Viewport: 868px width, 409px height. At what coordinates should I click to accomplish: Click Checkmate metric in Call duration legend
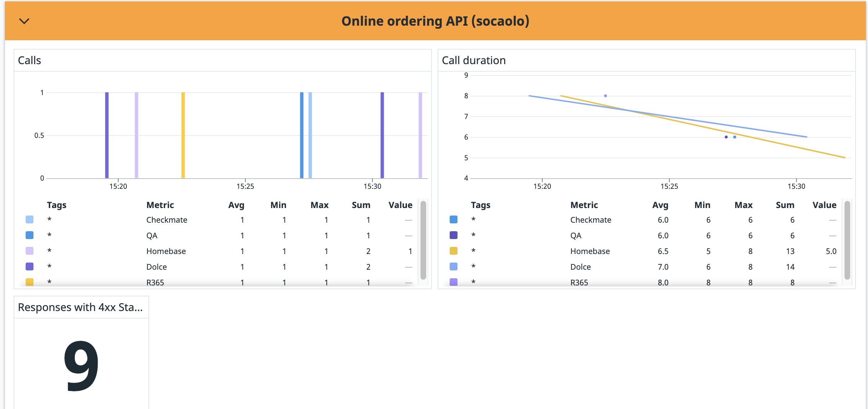pyautogui.click(x=591, y=220)
